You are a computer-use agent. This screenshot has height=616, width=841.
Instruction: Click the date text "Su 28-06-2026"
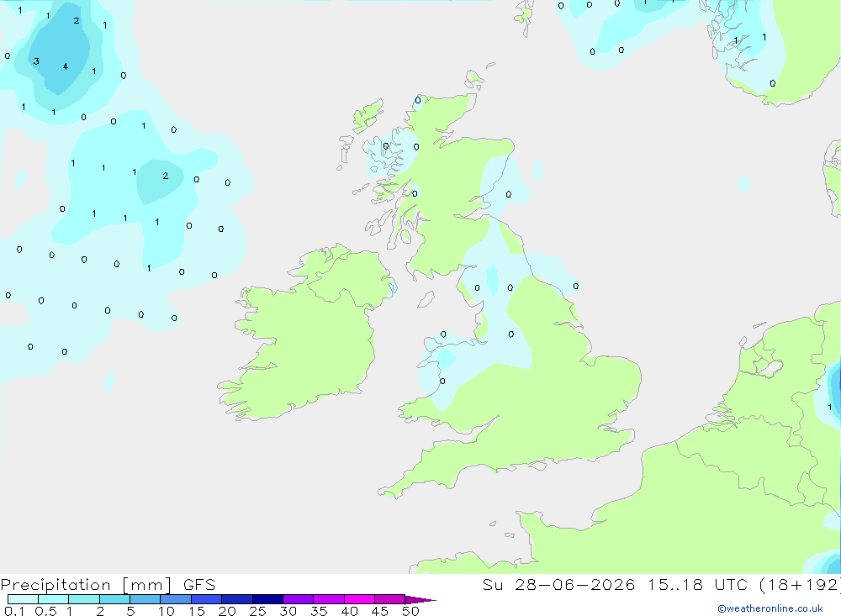(558, 585)
